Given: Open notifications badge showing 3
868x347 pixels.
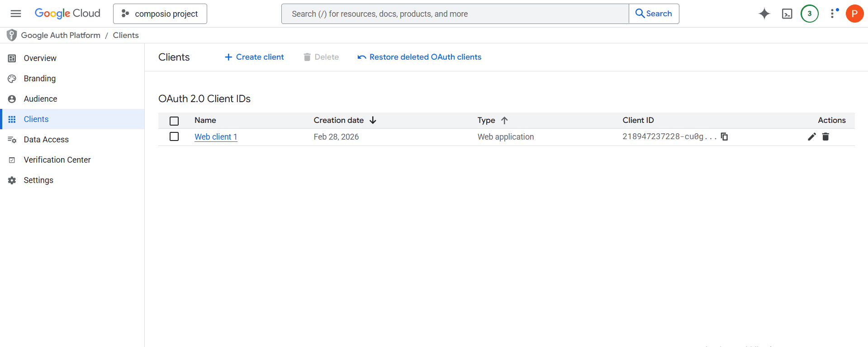Looking at the screenshot, I should point(810,14).
